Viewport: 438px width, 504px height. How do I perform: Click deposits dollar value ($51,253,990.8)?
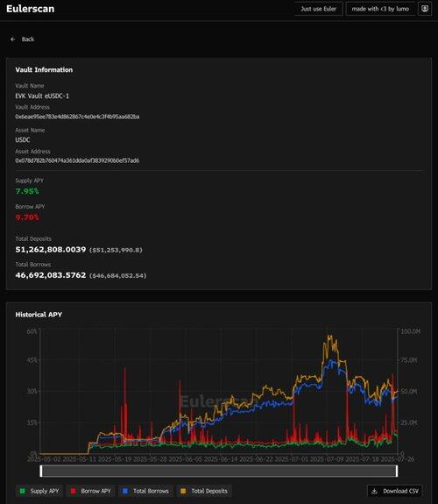pyautogui.click(x=116, y=250)
